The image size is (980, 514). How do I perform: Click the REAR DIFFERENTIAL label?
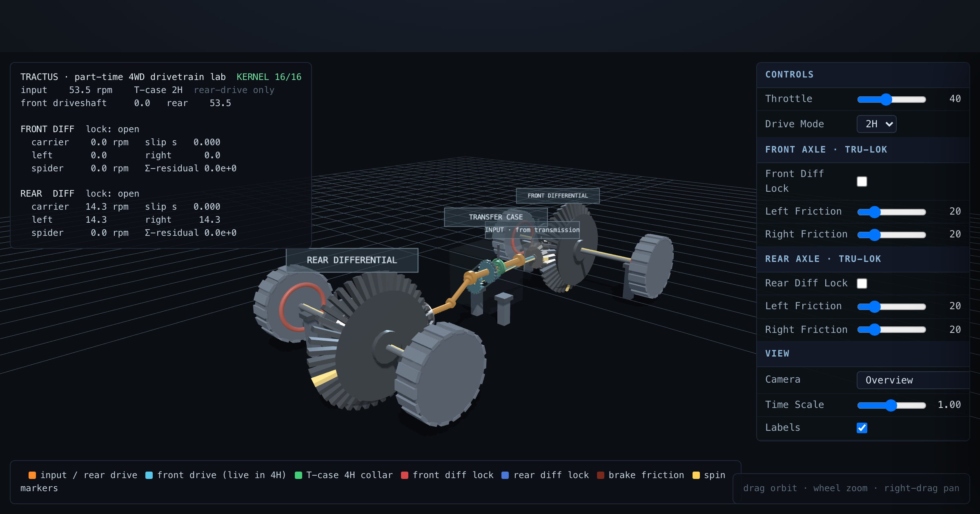[x=352, y=260]
